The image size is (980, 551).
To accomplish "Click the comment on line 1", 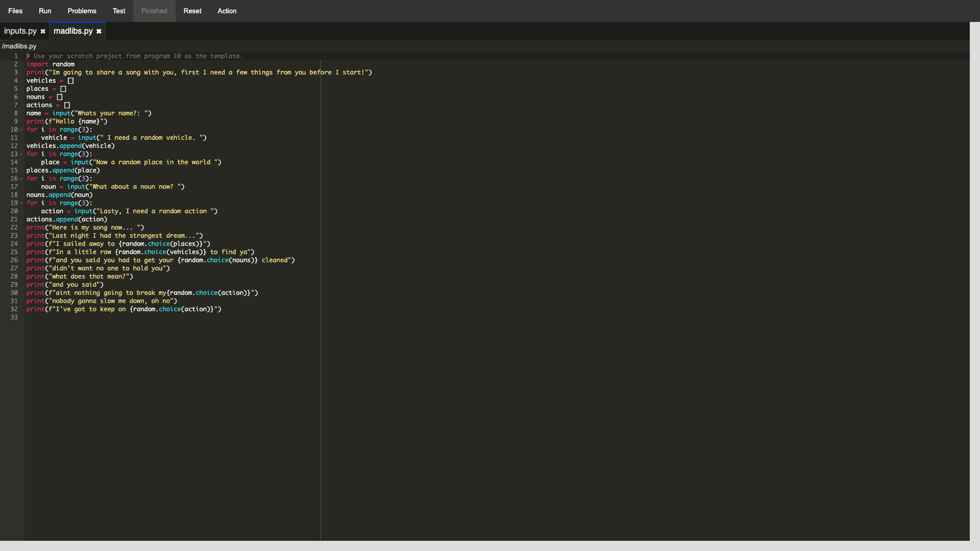I will 135,56.
